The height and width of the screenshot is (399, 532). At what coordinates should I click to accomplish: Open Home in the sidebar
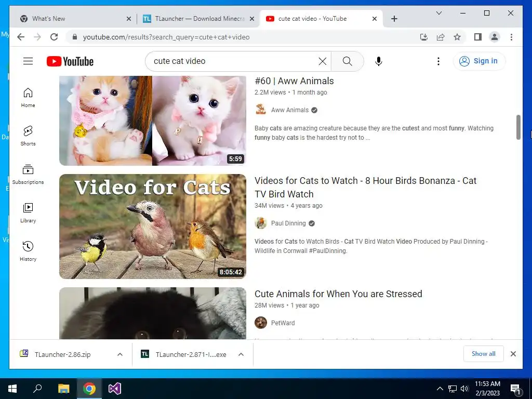28,98
